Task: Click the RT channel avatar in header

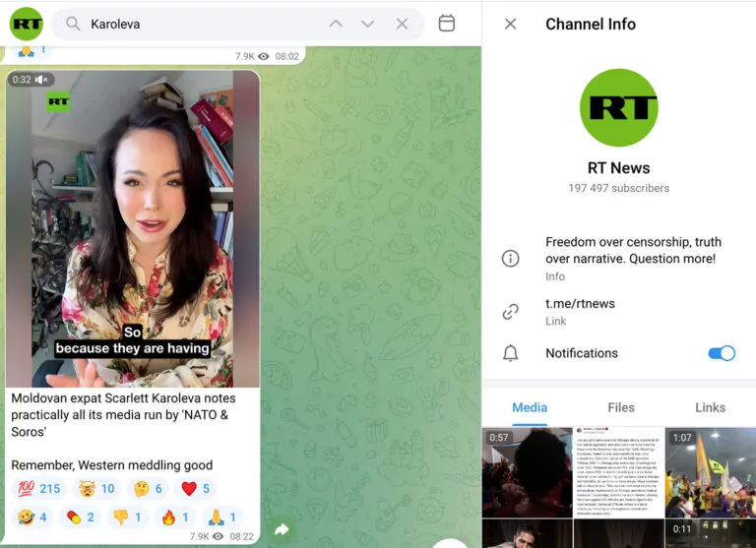Action: (x=27, y=24)
